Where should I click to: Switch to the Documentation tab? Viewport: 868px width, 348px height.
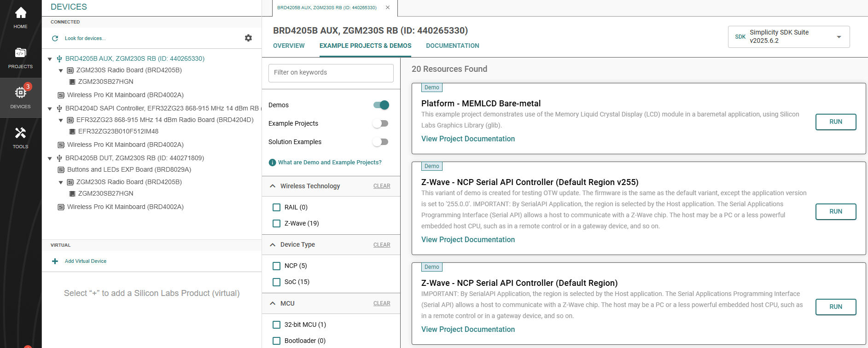[x=453, y=46]
